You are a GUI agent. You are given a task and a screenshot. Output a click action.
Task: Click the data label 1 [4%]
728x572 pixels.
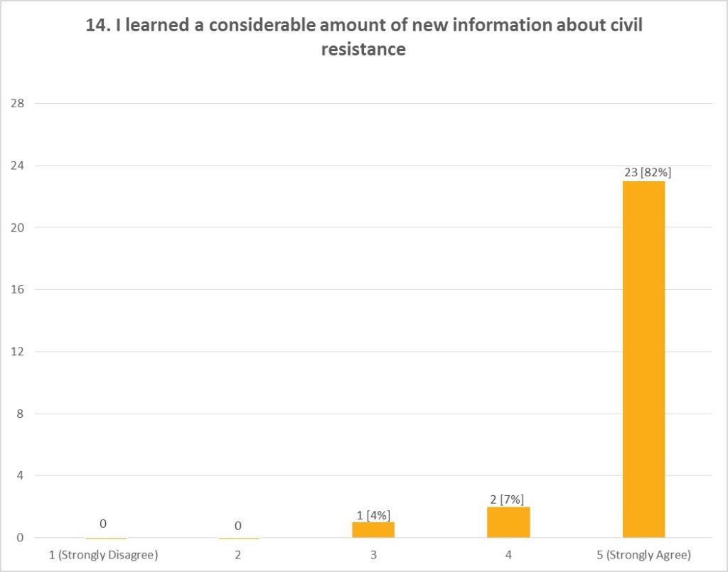tap(373, 515)
